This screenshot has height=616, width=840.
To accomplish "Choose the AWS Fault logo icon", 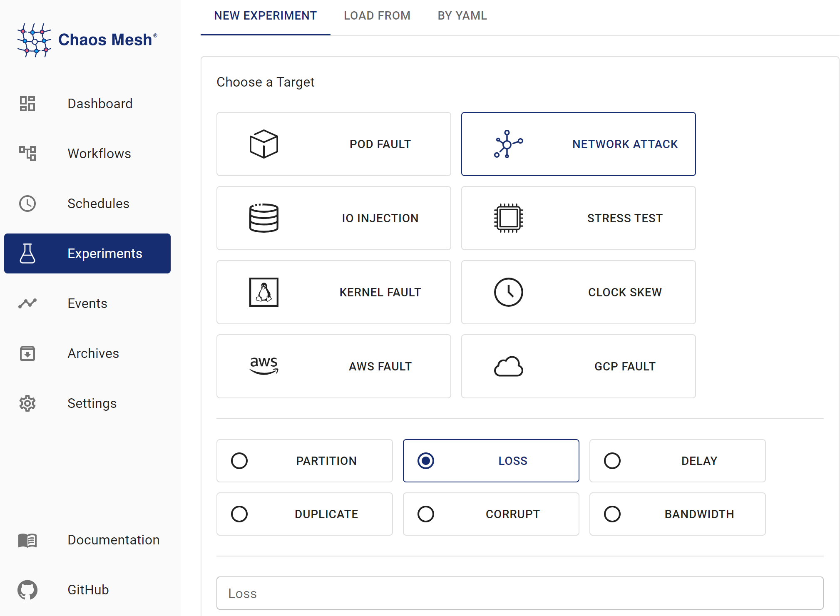I will pos(263,366).
